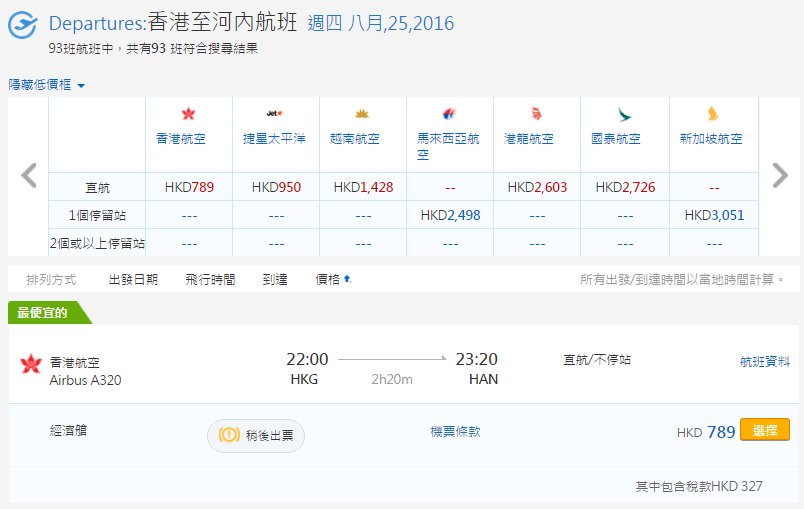Click the Jetstar logo in price grid

[275, 113]
